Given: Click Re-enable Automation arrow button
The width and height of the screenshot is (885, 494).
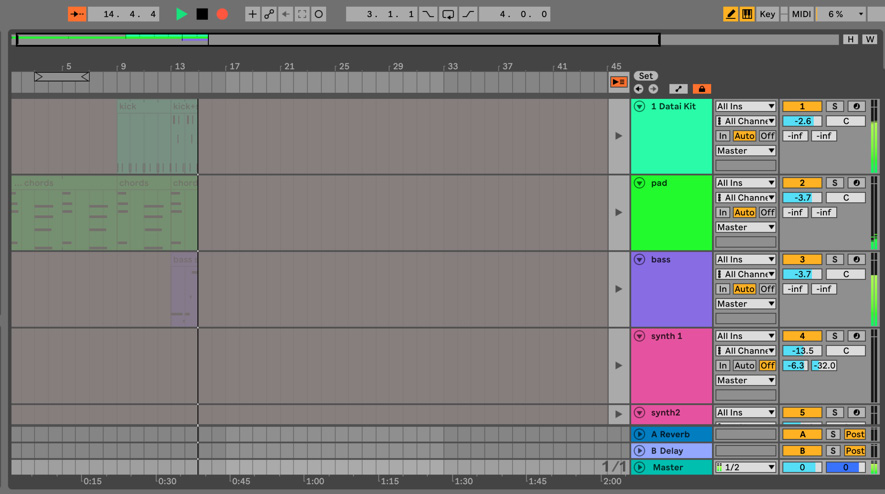Looking at the screenshot, I should point(286,14).
